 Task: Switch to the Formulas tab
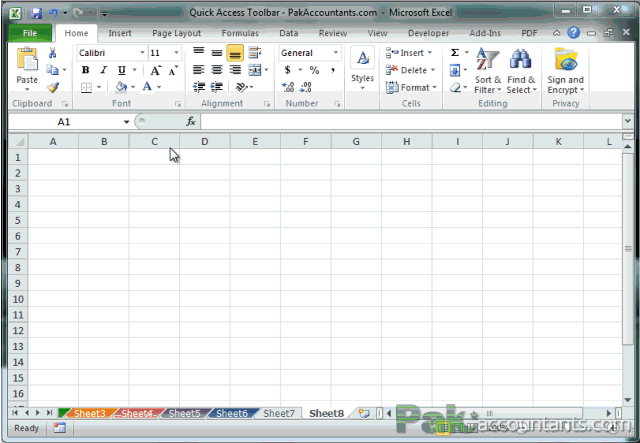point(240,33)
